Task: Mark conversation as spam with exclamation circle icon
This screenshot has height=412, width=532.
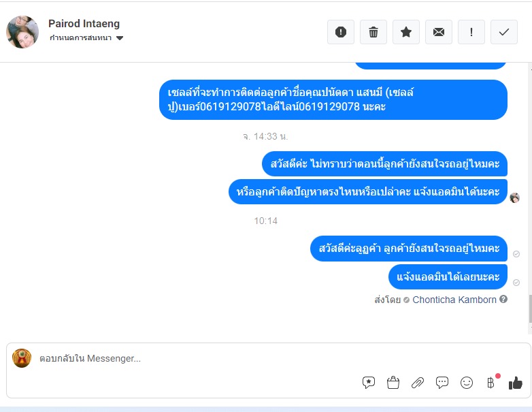Action: pyautogui.click(x=341, y=32)
